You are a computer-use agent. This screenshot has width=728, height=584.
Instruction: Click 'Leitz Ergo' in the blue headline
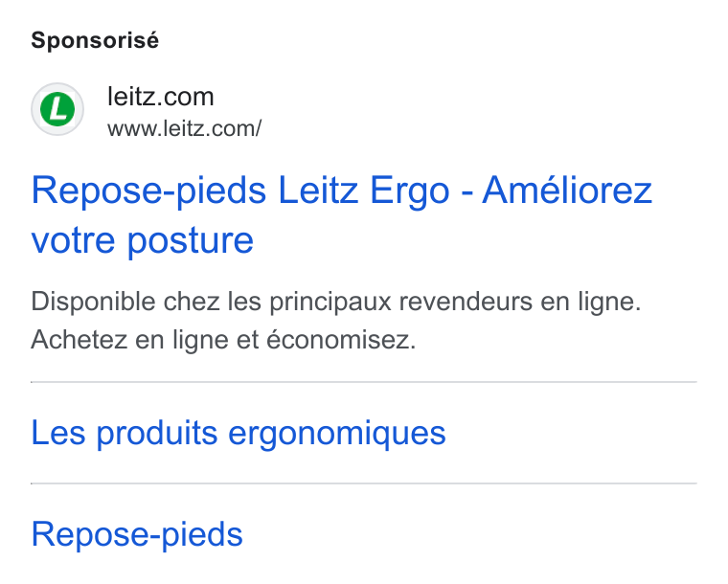click(364, 191)
